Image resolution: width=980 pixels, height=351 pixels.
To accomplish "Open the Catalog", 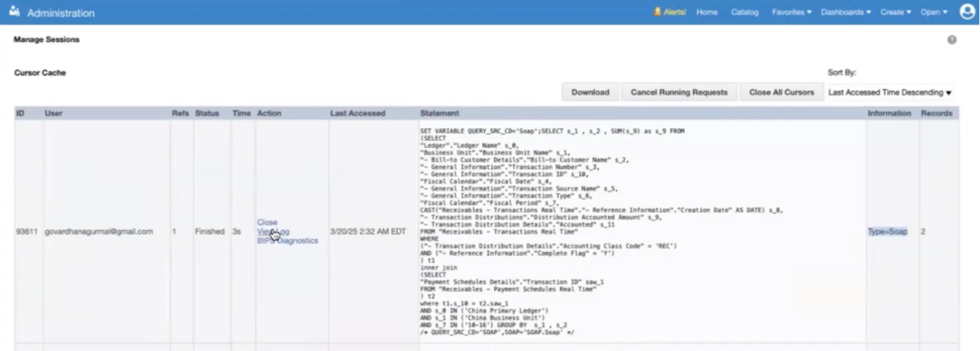I will click(745, 13).
